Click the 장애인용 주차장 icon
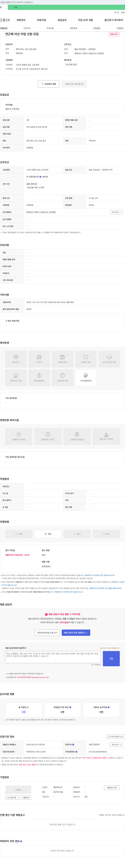This screenshot has width=125, height=868. click(x=19, y=437)
